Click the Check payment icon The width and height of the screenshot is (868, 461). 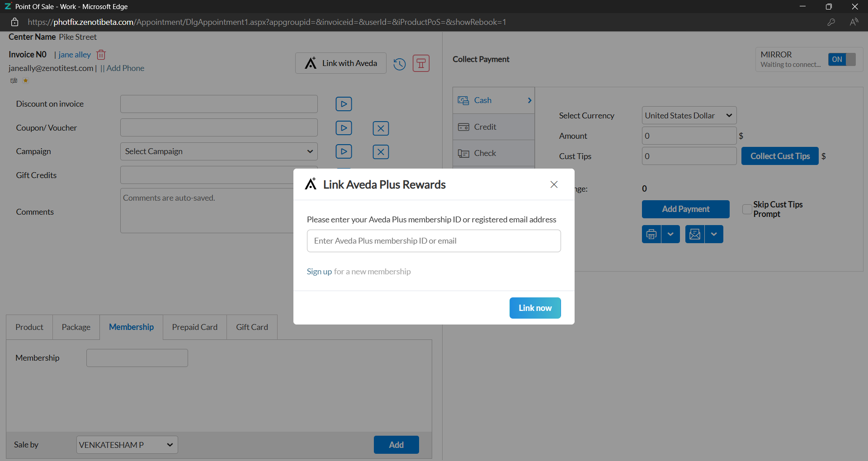tap(463, 154)
